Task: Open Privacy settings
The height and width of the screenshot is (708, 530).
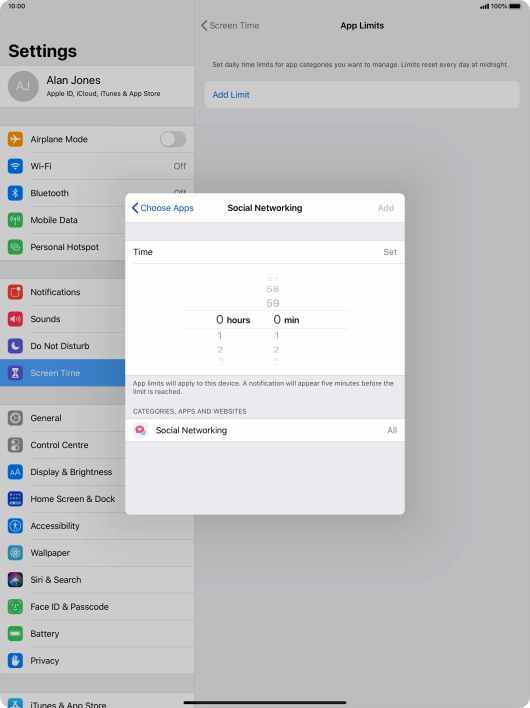Action: pos(97,661)
